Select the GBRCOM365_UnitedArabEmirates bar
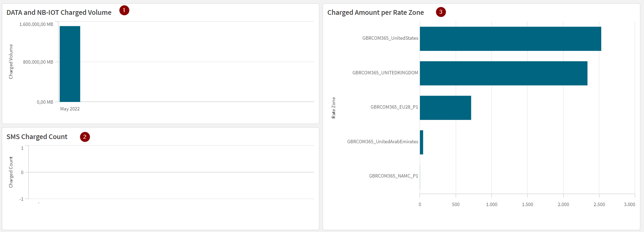The image size is (644, 232). [x=421, y=142]
